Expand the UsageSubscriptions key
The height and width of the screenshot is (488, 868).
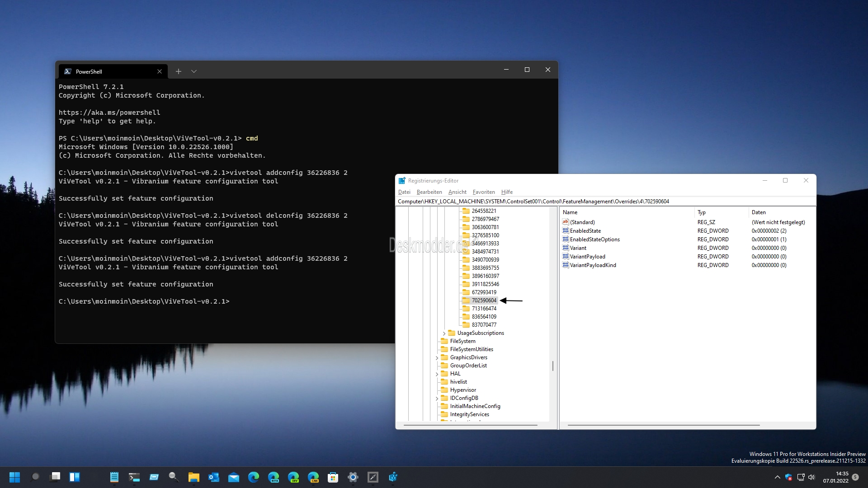point(444,333)
